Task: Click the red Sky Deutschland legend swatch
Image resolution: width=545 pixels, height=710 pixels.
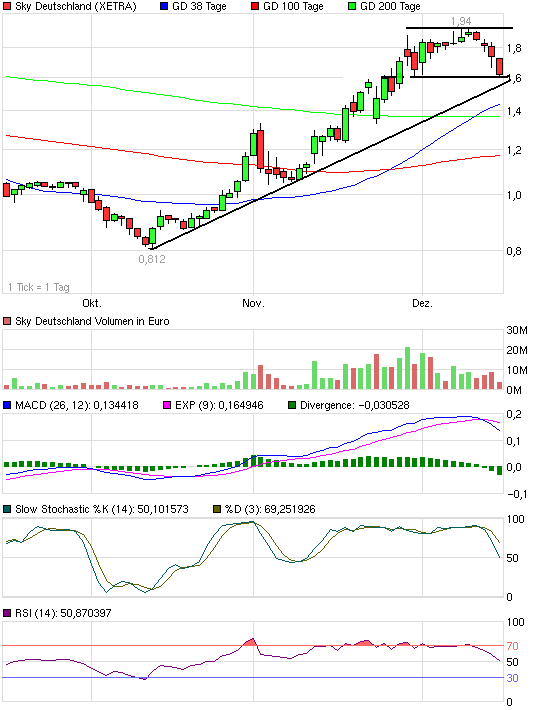Action: point(7,6)
